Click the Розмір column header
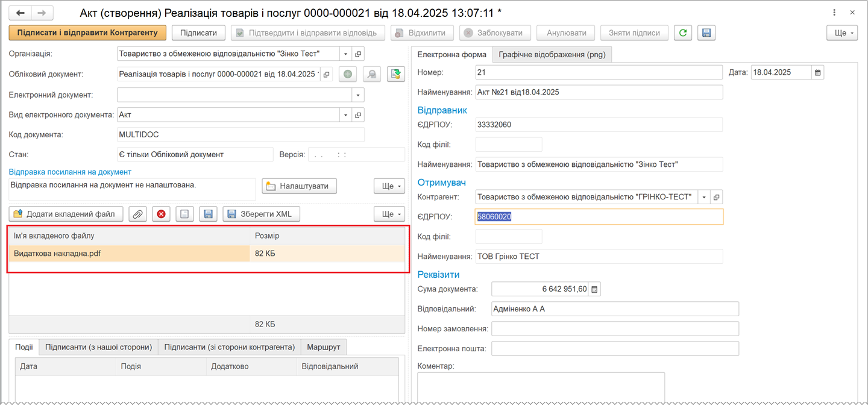This screenshot has height=406, width=868. coord(327,236)
